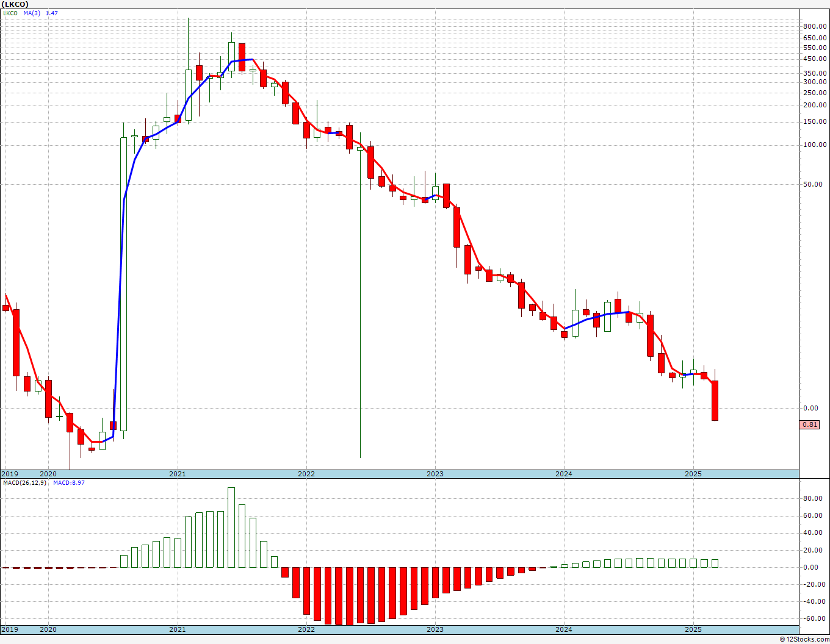Select the 450.00 price level label

coord(815,59)
